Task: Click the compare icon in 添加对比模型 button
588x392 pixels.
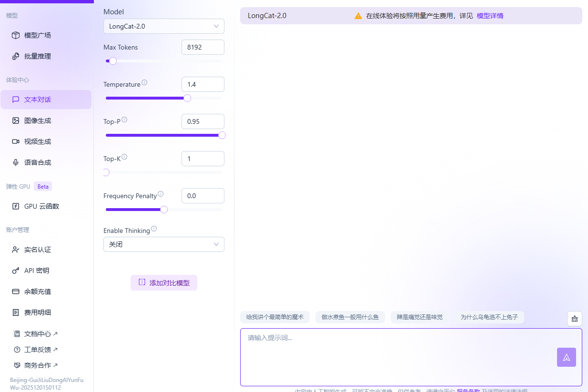Action: (x=142, y=282)
